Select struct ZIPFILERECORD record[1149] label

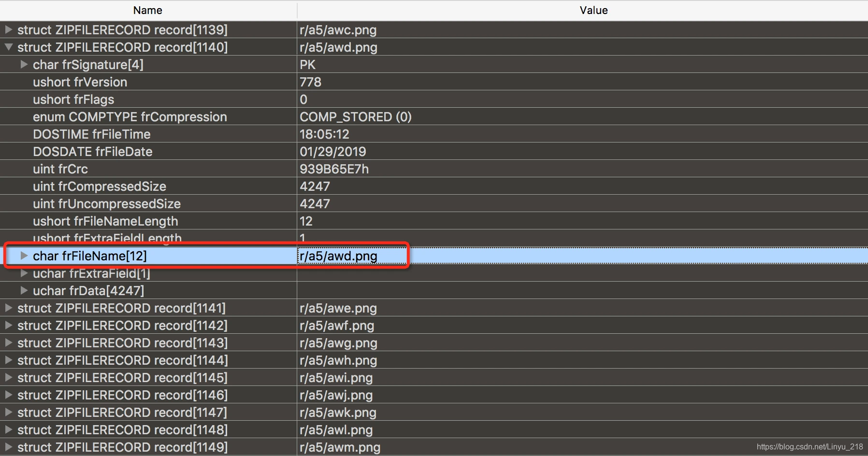coord(122,447)
